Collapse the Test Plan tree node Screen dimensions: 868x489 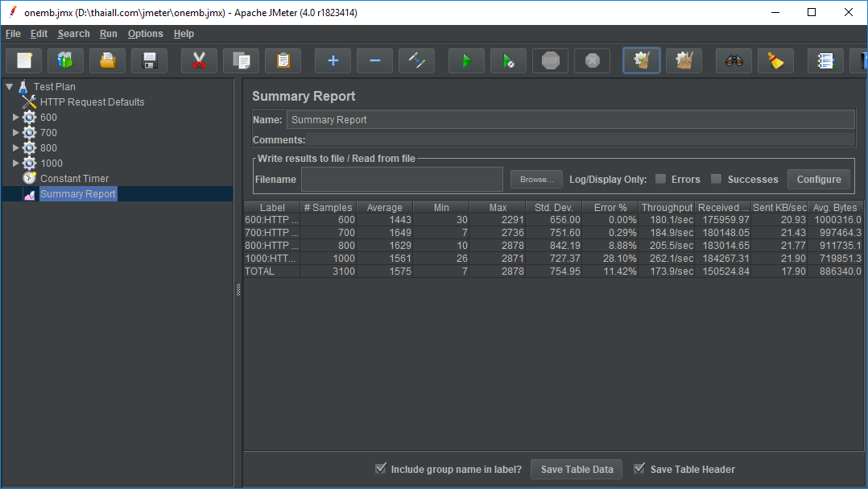(x=9, y=86)
